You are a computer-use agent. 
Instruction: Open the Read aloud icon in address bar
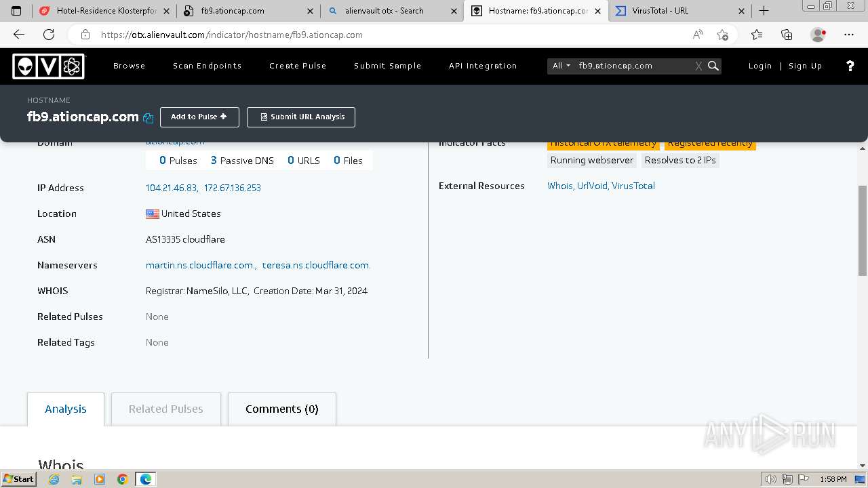click(x=698, y=35)
